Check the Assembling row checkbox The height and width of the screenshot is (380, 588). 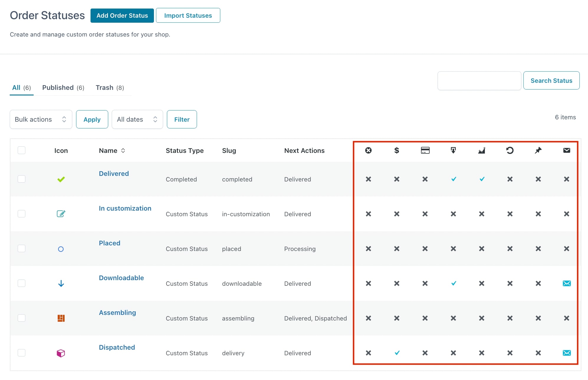click(x=22, y=318)
